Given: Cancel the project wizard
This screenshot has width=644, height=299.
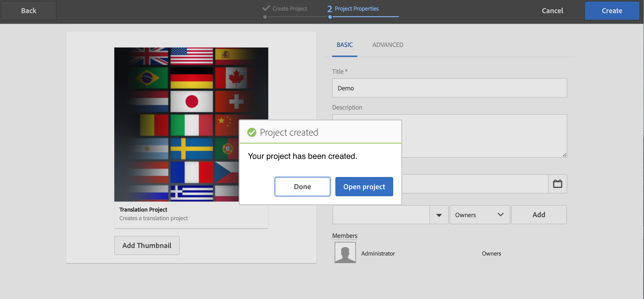Looking at the screenshot, I should [x=552, y=11].
